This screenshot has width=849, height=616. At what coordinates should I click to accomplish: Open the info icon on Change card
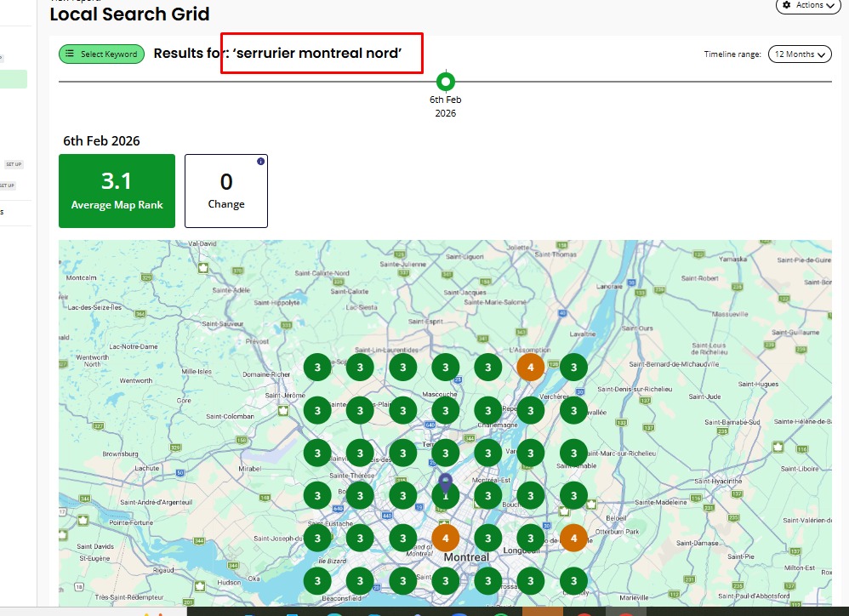tap(260, 162)
